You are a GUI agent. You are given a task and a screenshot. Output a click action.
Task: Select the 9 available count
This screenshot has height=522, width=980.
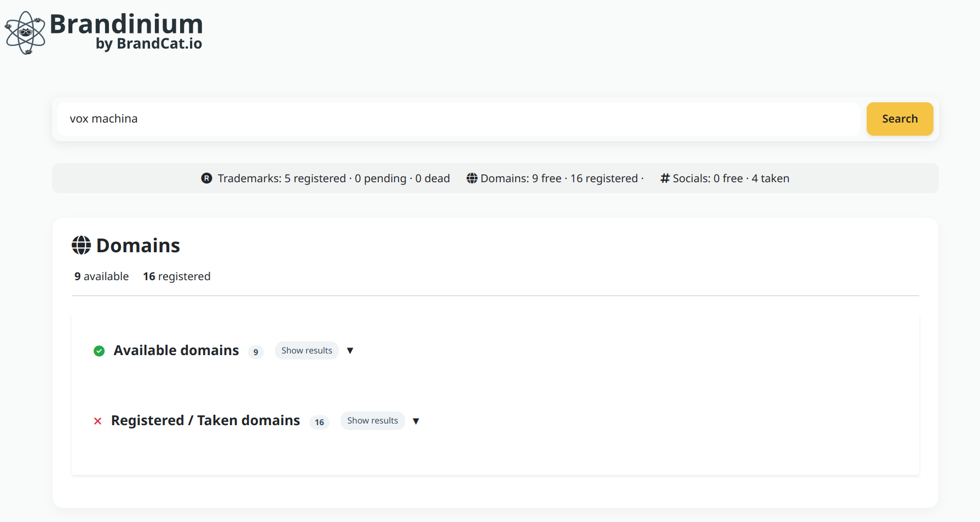click(x=102, y=276)
